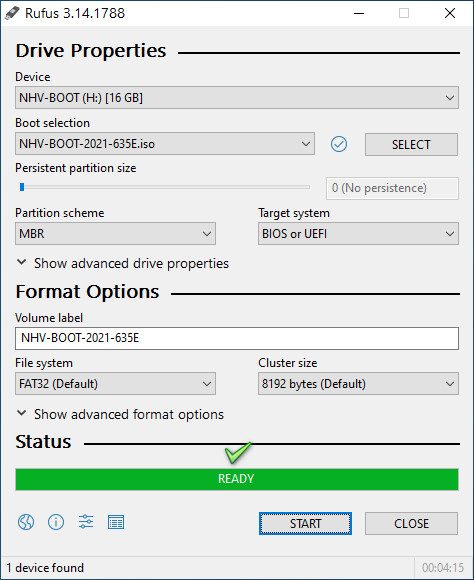This screenshot has width=474, height=580.
Task: Open the Device dropdown NHV-BOOT (H:)
Action: click(x=237, y=98)
